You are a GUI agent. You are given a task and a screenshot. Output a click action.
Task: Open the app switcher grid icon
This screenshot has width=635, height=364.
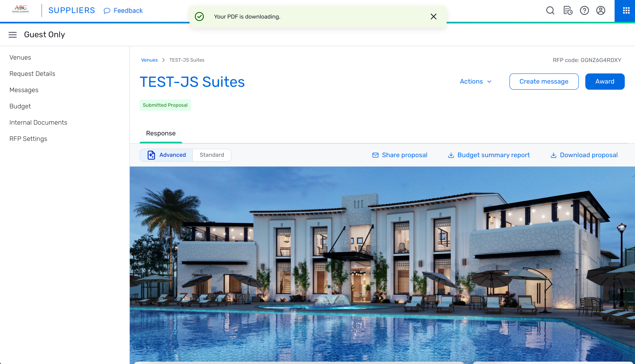(x=626, y=11)
